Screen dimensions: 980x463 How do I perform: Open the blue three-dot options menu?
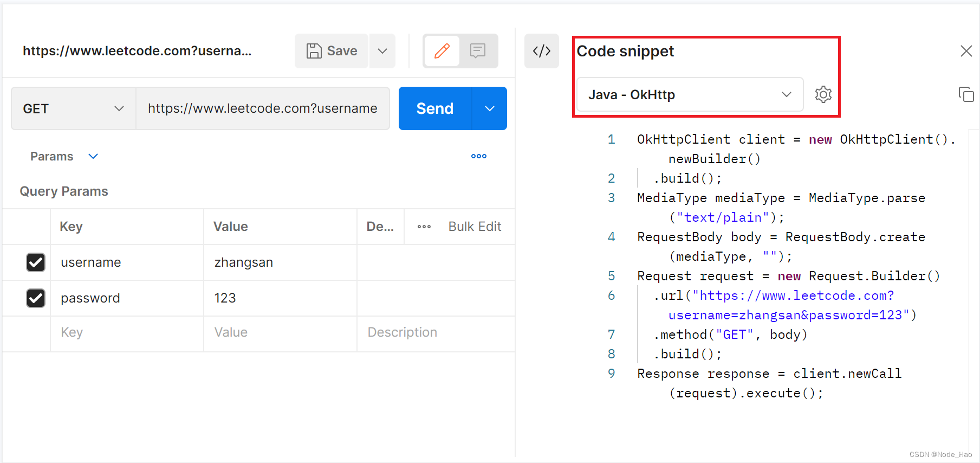tap(479, 156)
